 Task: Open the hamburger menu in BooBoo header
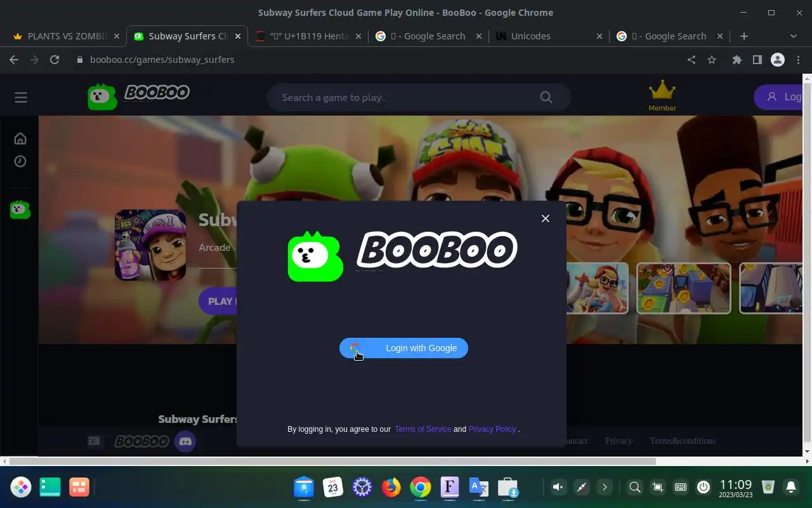tap(21, 97)
